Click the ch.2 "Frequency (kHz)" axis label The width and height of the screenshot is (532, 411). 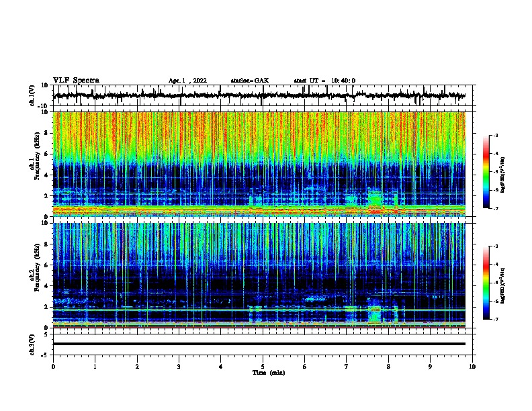coord(37,267)
